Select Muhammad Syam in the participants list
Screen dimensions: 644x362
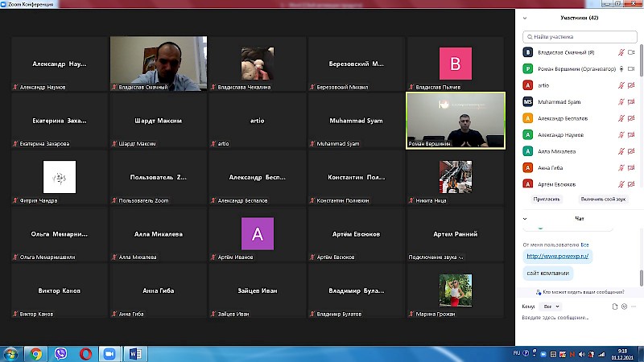point(558,101)
